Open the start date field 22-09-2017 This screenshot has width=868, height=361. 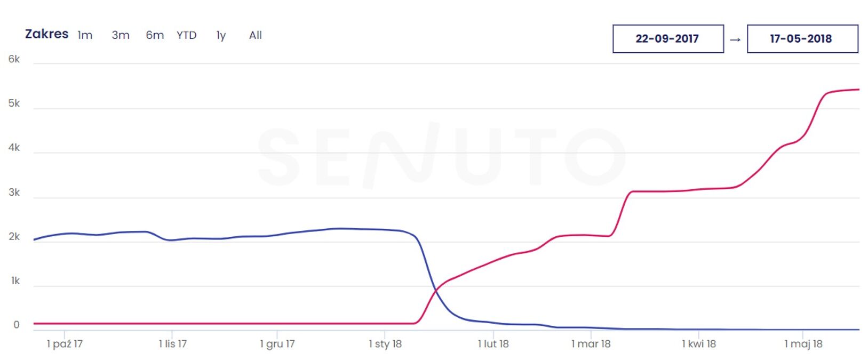[668, 38]
